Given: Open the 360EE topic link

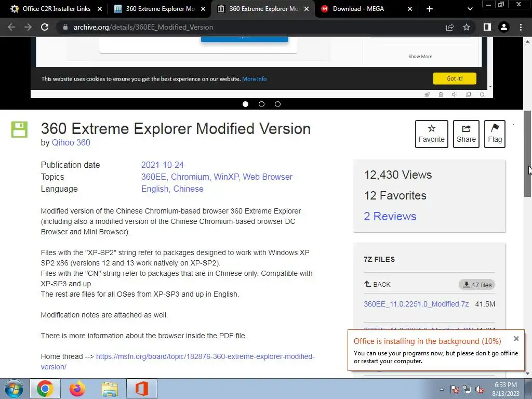Looking at the screenshot, I should pos(154,177).
